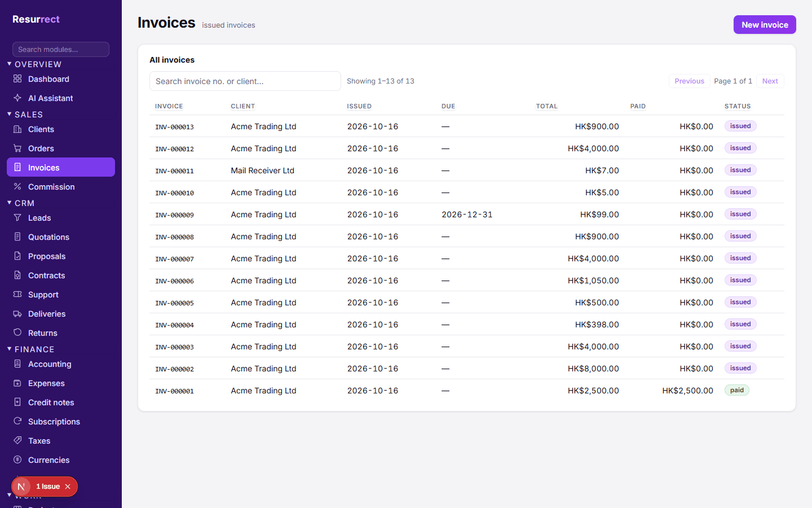Click the Support ticket icon
This screenshot has height=508, width=812.
(x=17, y=295)
